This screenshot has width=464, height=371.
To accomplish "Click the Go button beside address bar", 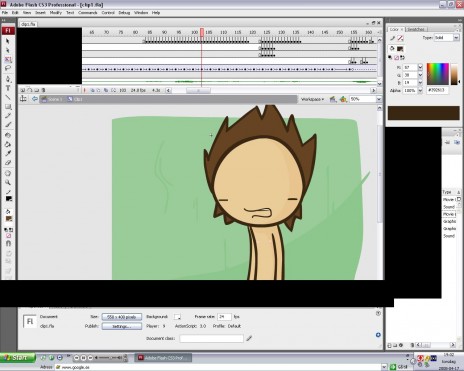I will 399,367.
